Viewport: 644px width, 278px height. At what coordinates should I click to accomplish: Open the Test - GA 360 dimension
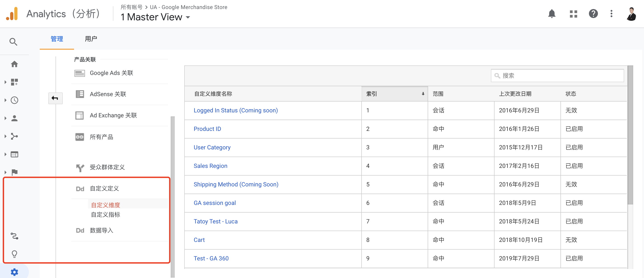(211, 258)
